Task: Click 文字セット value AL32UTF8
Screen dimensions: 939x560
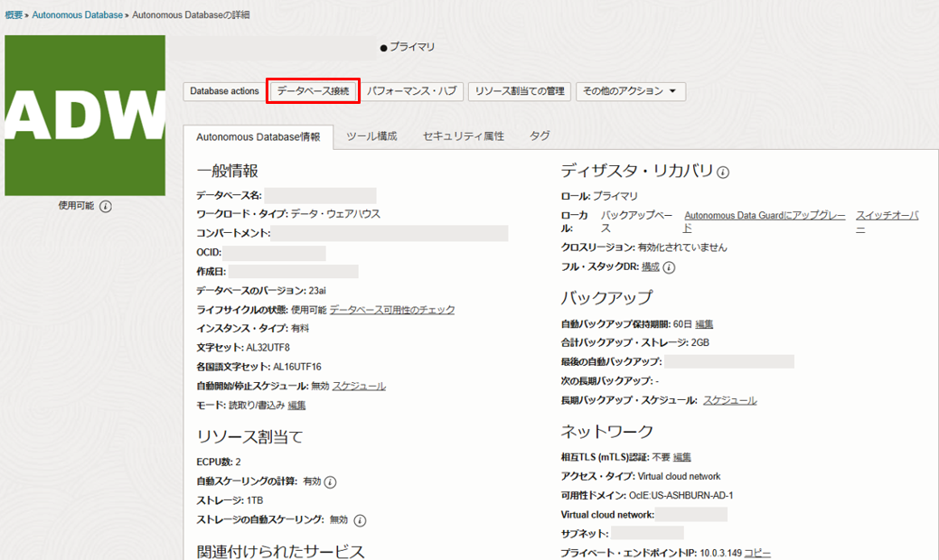Action: tap(268, 348)
